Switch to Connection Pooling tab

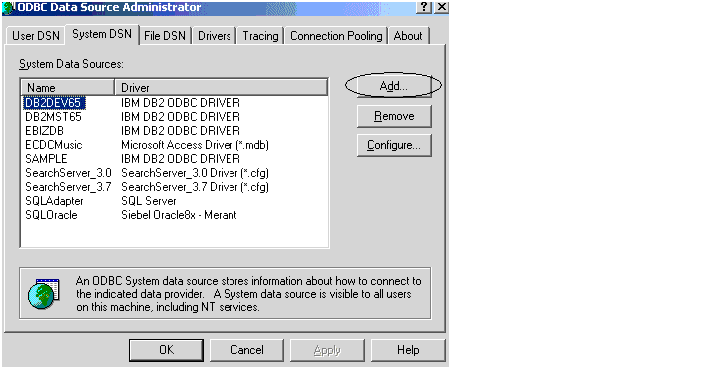(336, 36)
